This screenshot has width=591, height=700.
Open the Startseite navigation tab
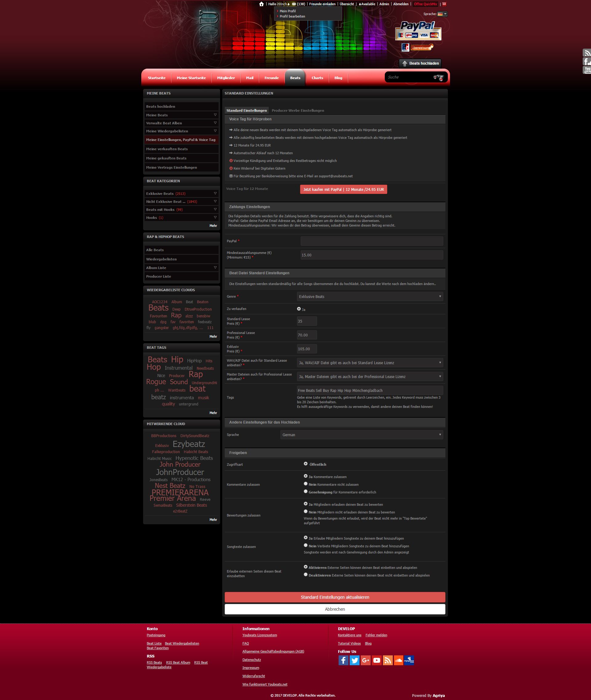(156, 78)
